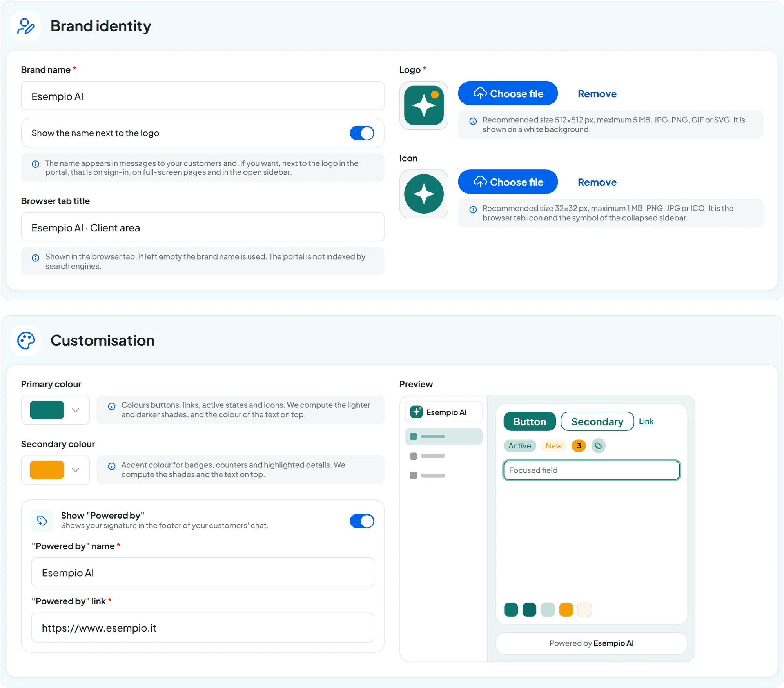Click the info icon in the browser tab hint
This screenshot has height=688, width=784.
pyautogui.click(x=36, y=258)
